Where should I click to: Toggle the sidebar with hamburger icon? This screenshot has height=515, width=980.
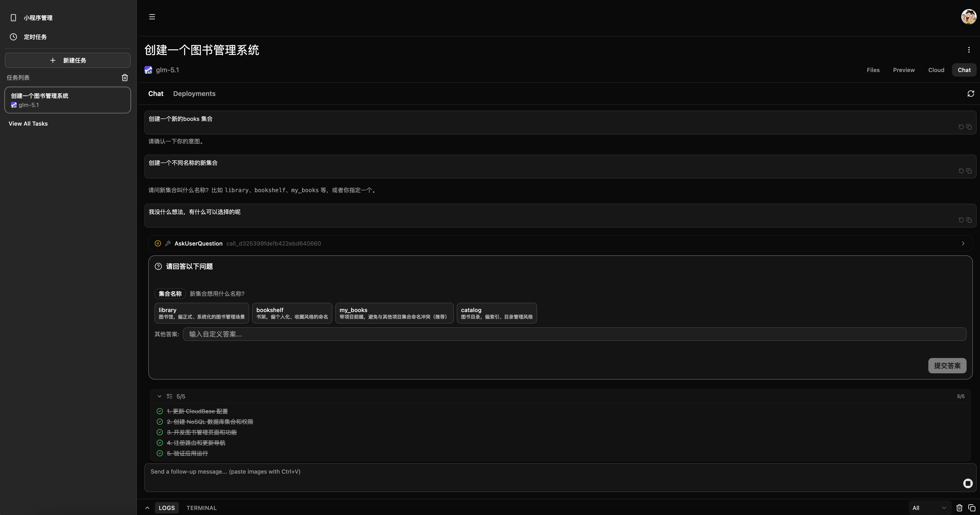[x=152, y=17]
